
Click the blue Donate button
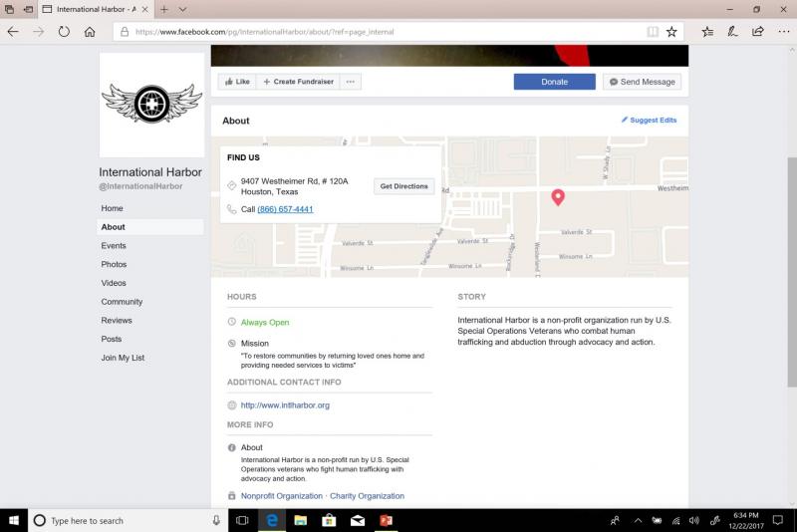(554, 82)
